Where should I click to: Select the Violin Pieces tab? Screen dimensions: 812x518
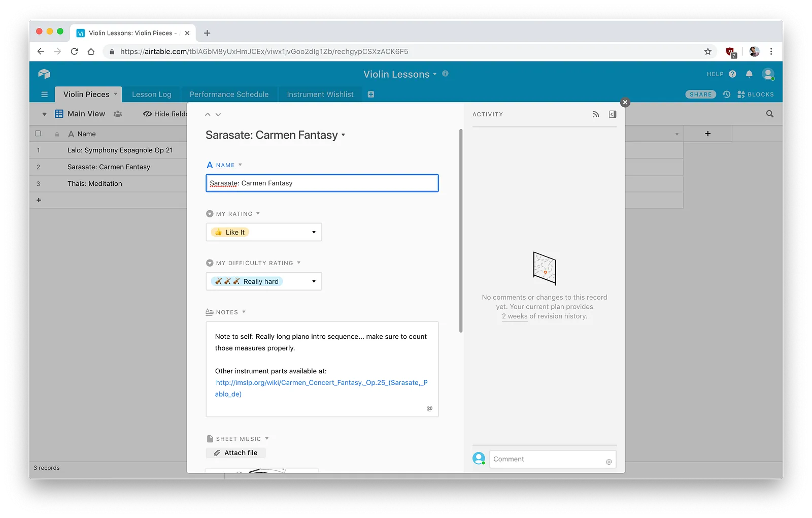point(88,94)
